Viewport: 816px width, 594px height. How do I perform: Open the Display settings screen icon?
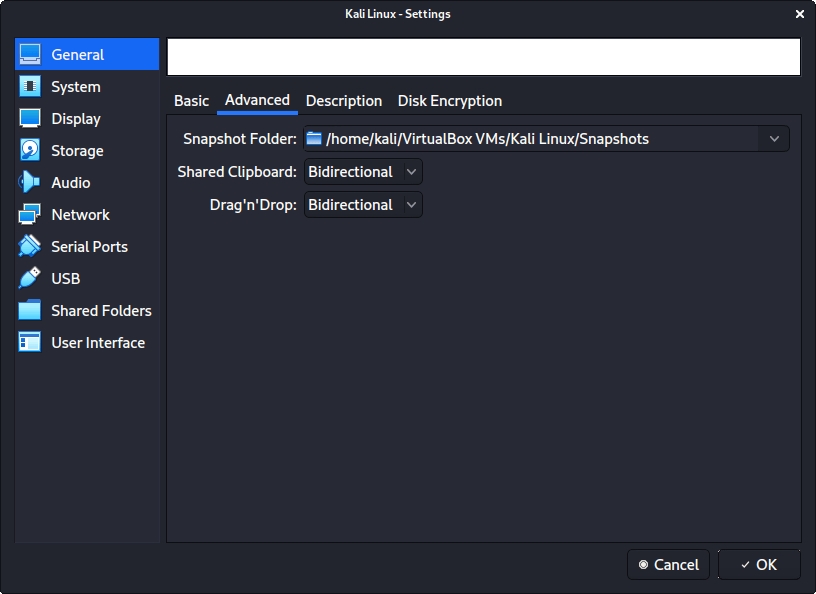[31, 119]
